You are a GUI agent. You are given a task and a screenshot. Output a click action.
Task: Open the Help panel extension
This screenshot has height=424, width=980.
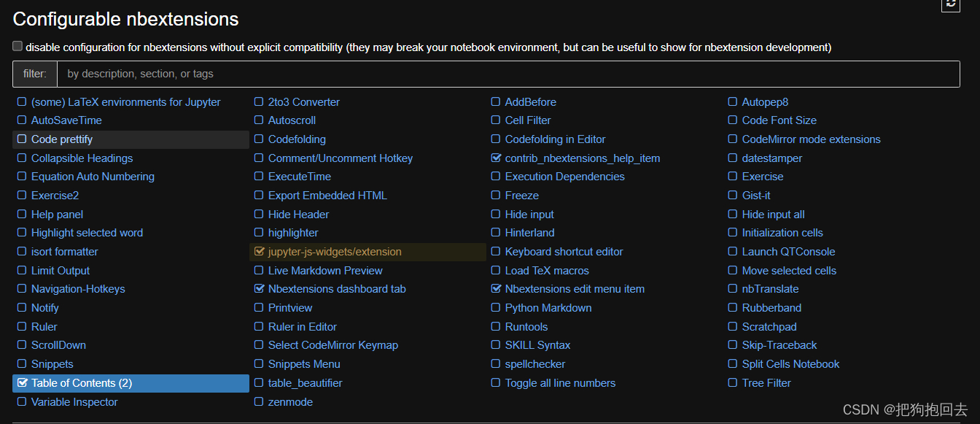coord(57,215)
